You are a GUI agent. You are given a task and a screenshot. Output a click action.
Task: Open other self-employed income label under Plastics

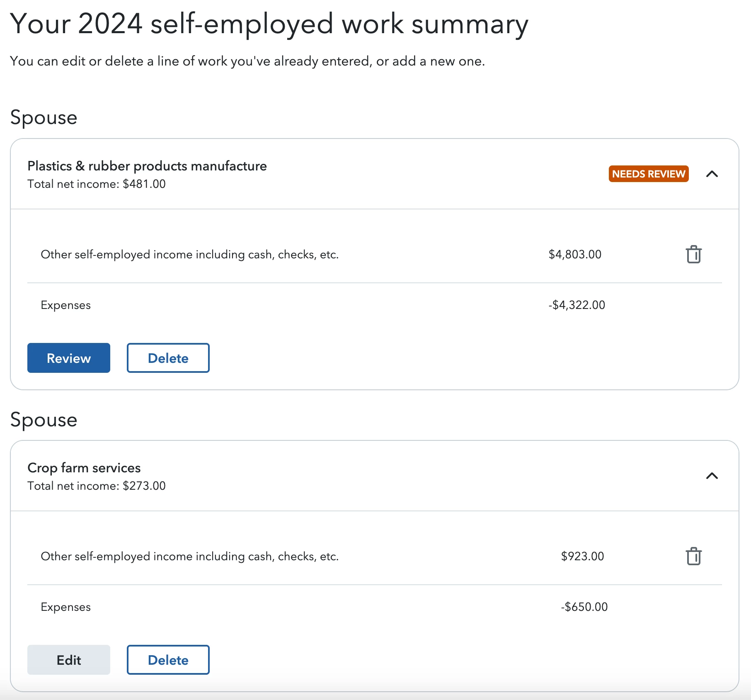tap(189, 254)
